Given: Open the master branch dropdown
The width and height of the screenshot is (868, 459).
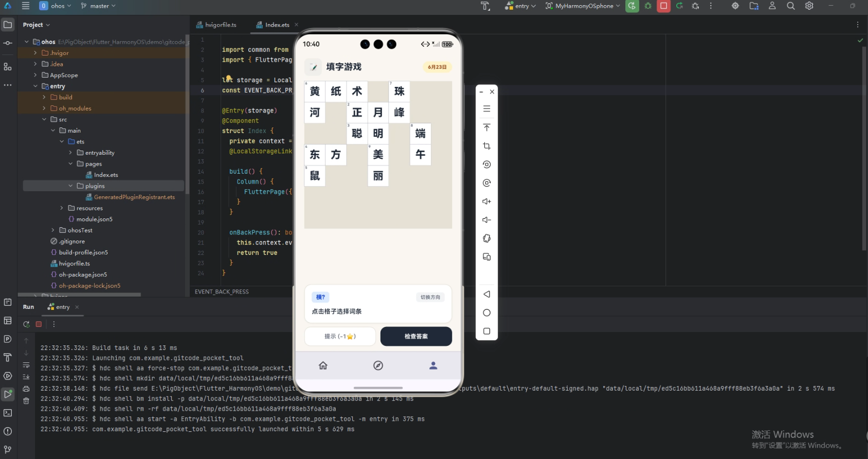Looking at the screenshot, I should click(x=98, y=6).
